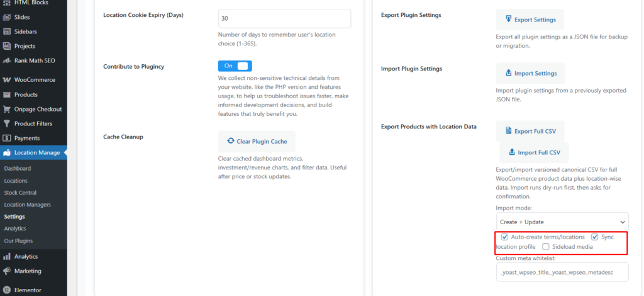Click the Rank Math SEO icon
Viewport: 644px width, 296px height.
(x=7, y=60)
